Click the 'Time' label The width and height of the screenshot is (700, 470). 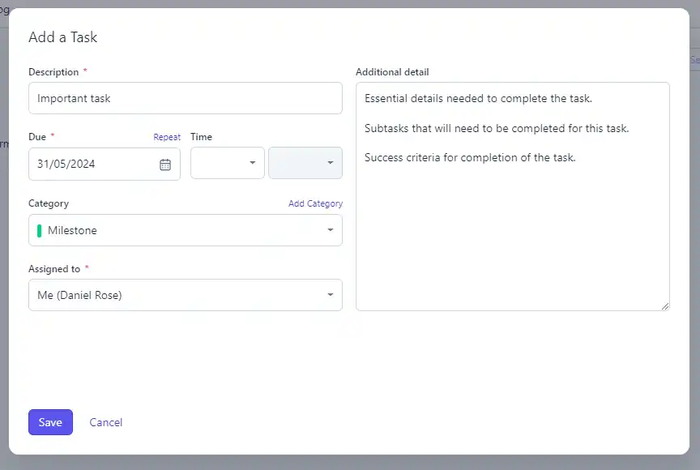[201, 137]
